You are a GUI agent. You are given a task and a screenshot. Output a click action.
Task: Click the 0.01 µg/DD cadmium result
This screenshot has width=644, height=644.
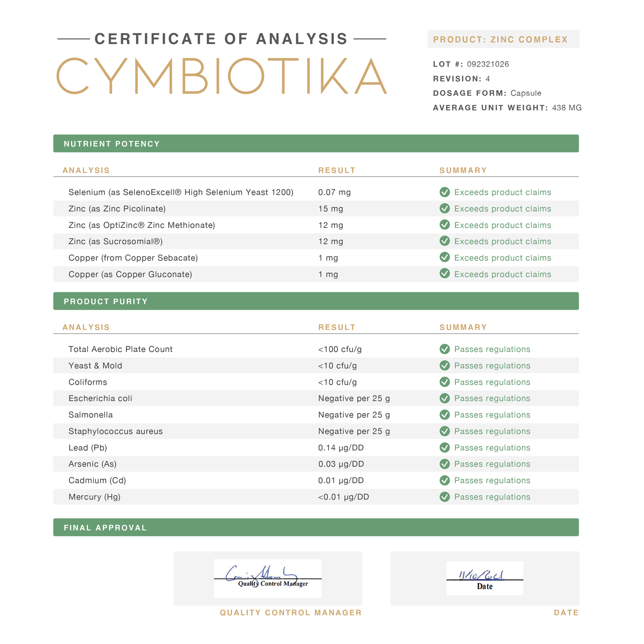tap(341, 480)
